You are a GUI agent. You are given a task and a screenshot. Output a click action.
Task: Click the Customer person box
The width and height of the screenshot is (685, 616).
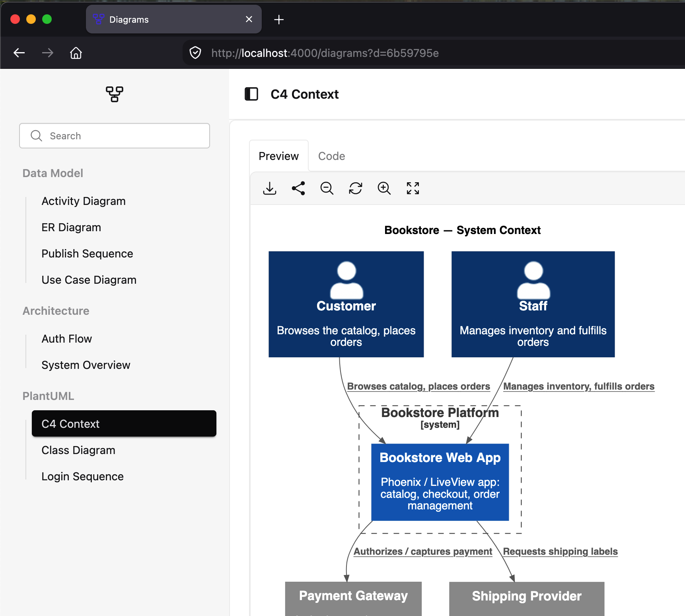coord(346,304)
